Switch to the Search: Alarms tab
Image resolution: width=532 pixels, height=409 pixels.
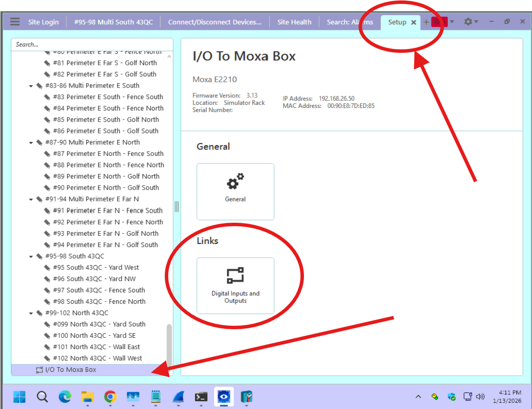pyautogui.click(x=350, y=22)
